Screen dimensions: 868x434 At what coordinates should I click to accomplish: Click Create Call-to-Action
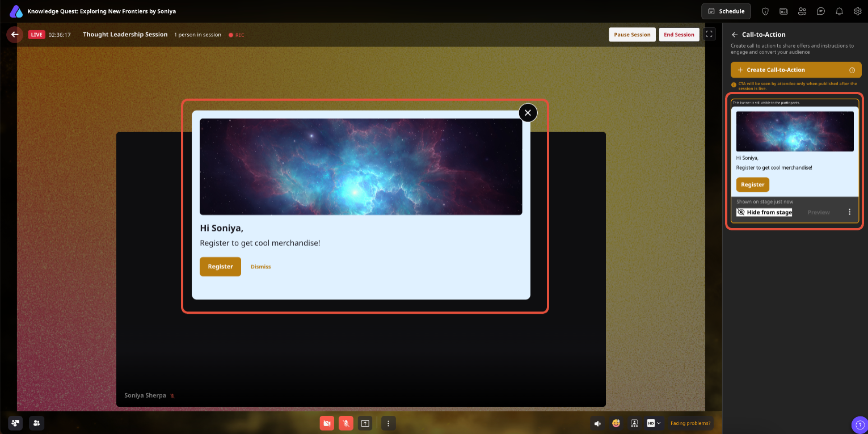point(796,70)
